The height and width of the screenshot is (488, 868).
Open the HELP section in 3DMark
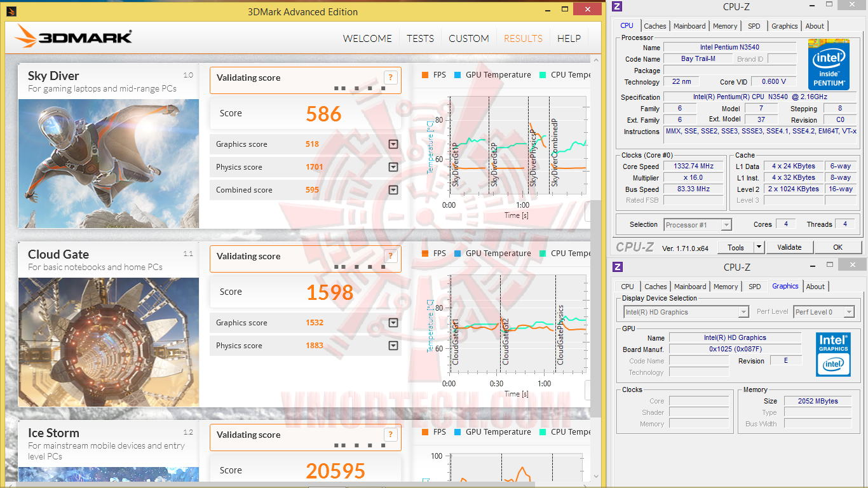point(569,38)
